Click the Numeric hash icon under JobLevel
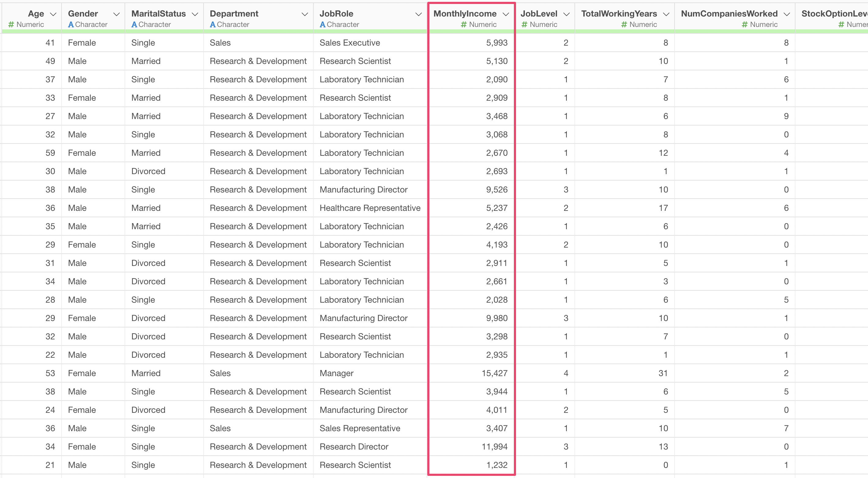 tap(524, 24)
